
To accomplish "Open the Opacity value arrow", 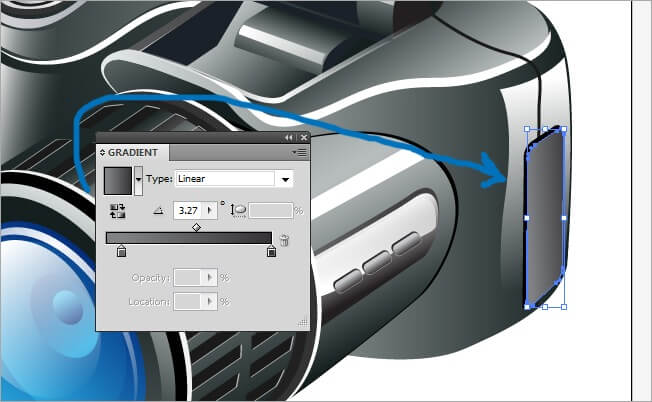I will click(x=209, y=277).
